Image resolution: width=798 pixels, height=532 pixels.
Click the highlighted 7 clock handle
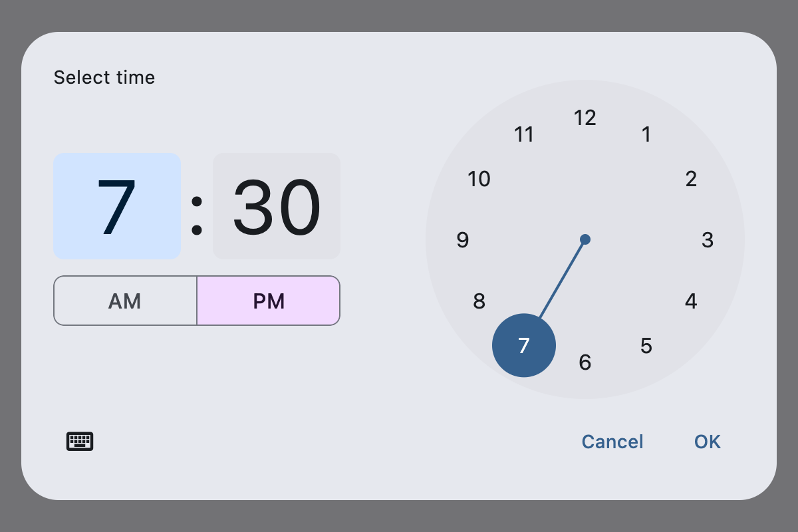point(524,345)
